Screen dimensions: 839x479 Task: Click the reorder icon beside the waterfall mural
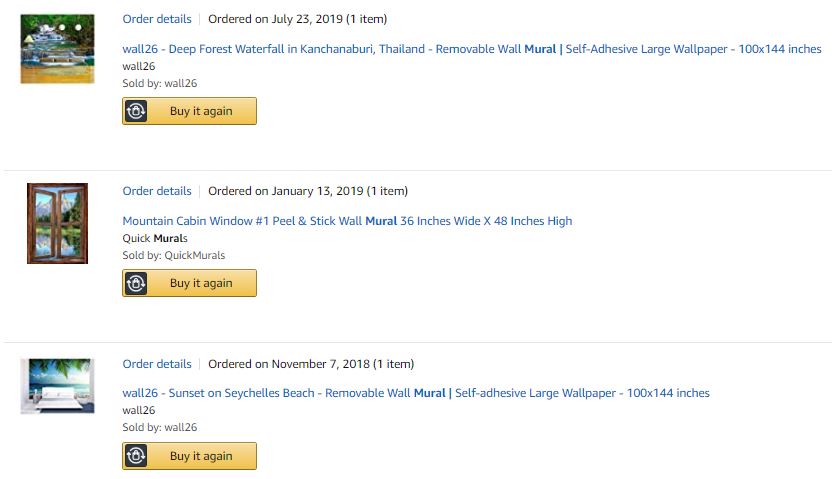(x=137, y=111)
